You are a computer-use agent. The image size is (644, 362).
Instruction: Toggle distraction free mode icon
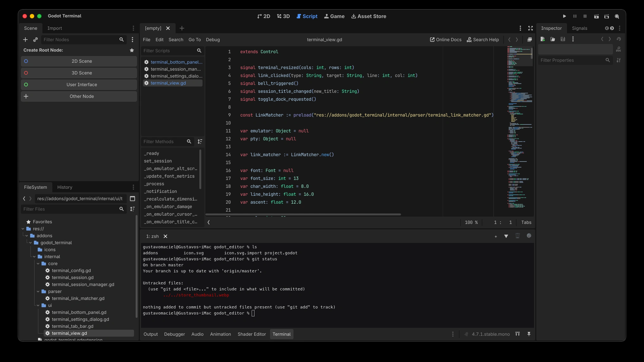click(531, 28)
